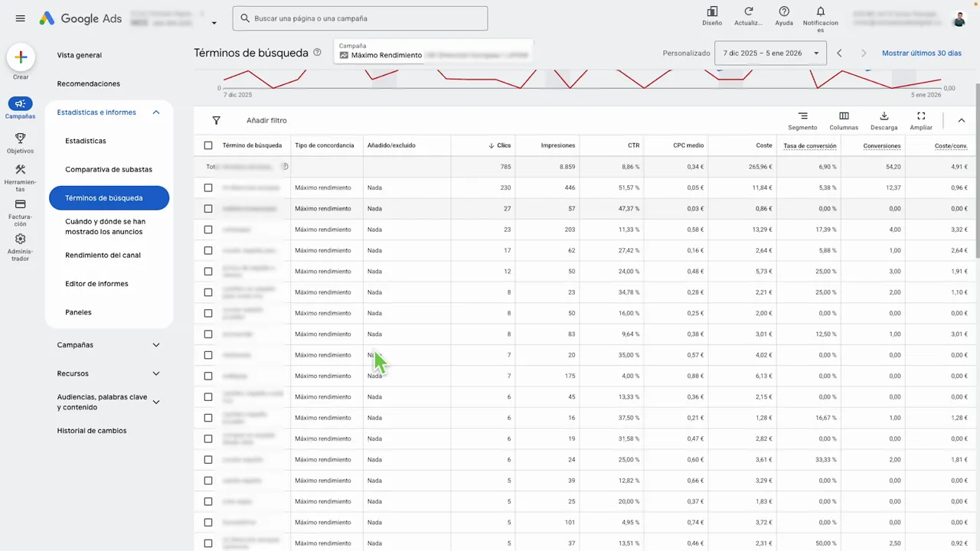The height and width of the screenshot is (551, 980).
Task: Open Recomendaciones in sidebar
Action: pyautogui.click(x=89, y=83)
